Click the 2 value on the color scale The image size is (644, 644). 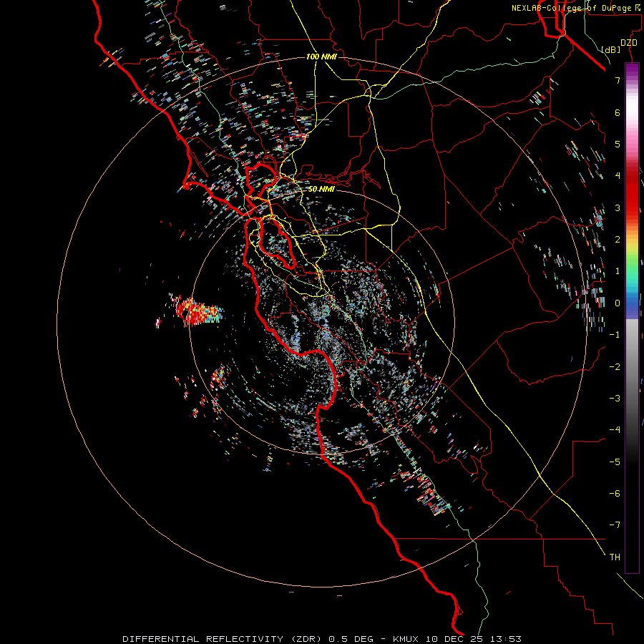(x=618, y=240)
